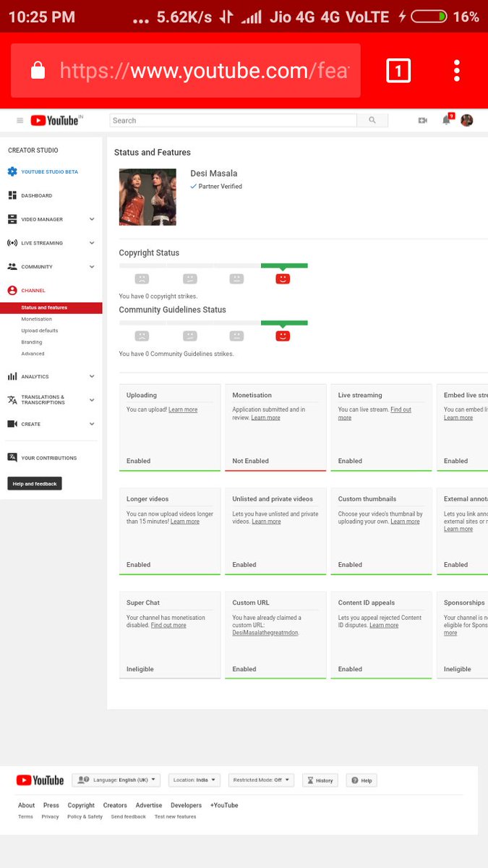Click the YouTube Studio Beta link
This screenshot has height=868, width=488.
(x=49, y=171)
